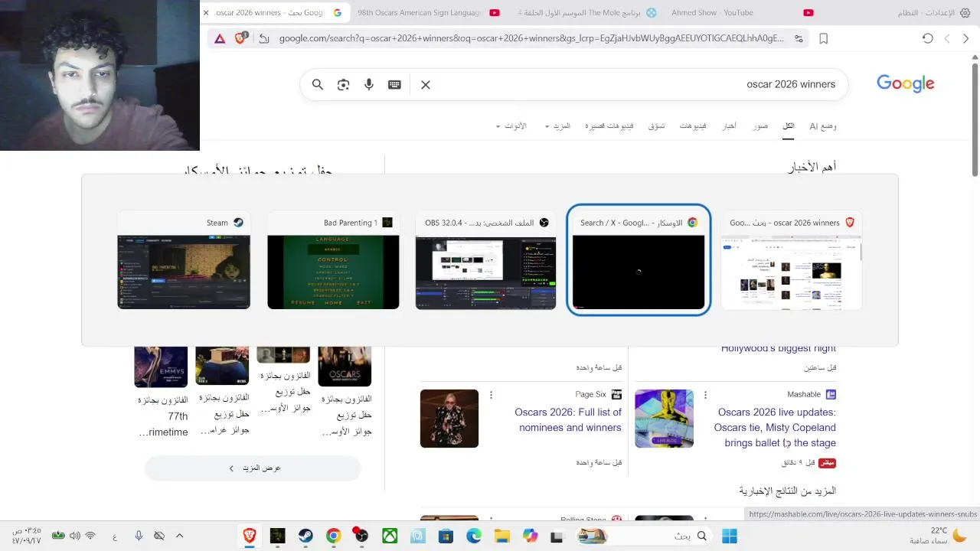This screenshot has height=551, width=980.
Task: Open Google Lens image search
Action: click(343, 85)
